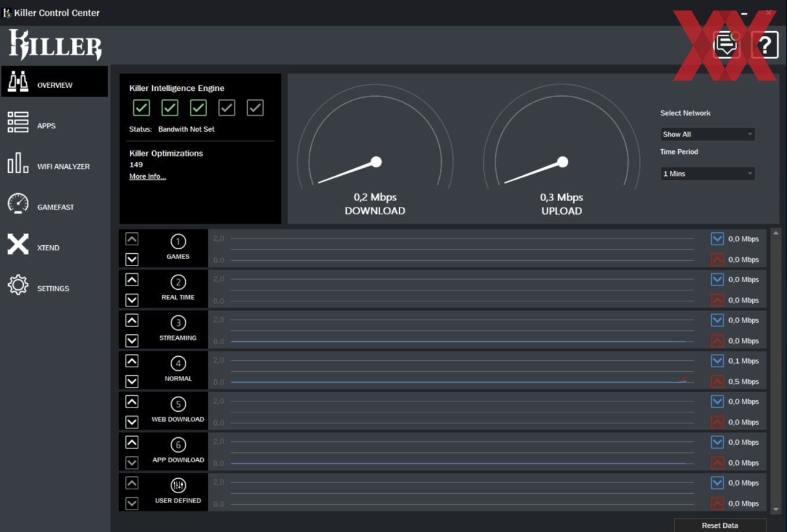The image size is (787, 532).
Task: Open the Select Network dropdown
Action: click(x=708, y=134)
